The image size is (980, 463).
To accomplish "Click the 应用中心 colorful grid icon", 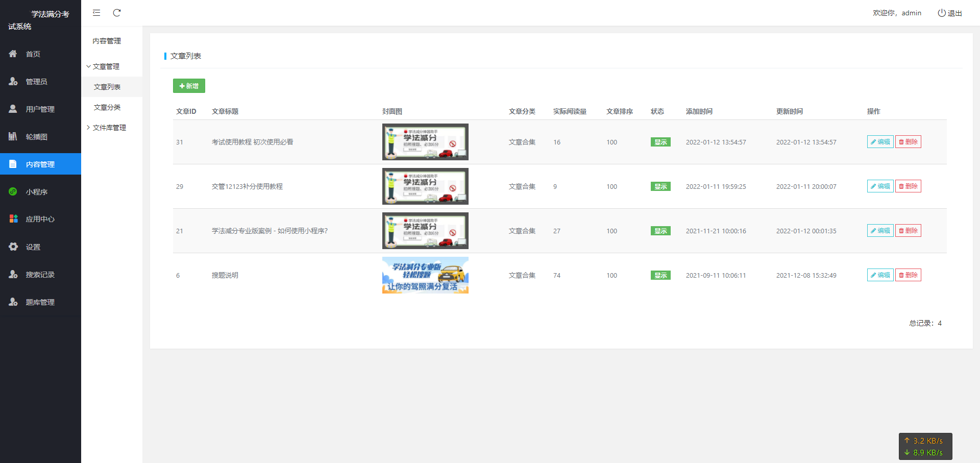I will (x=13, y=219).
